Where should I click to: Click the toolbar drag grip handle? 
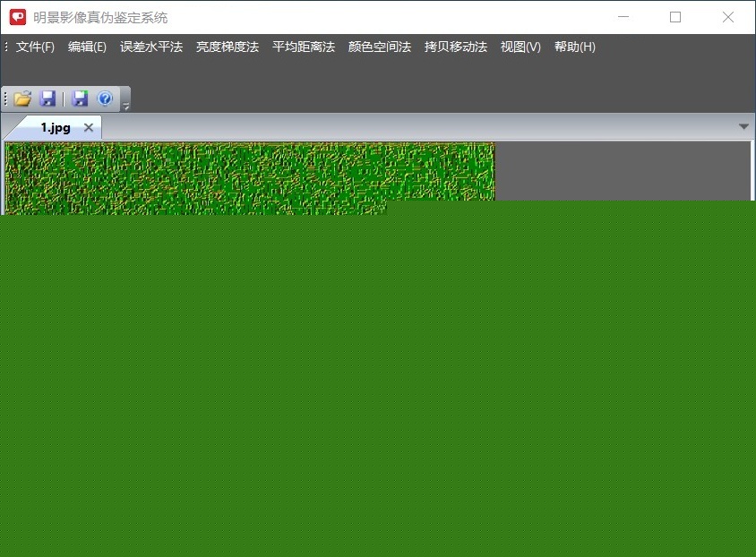[5, 99]
